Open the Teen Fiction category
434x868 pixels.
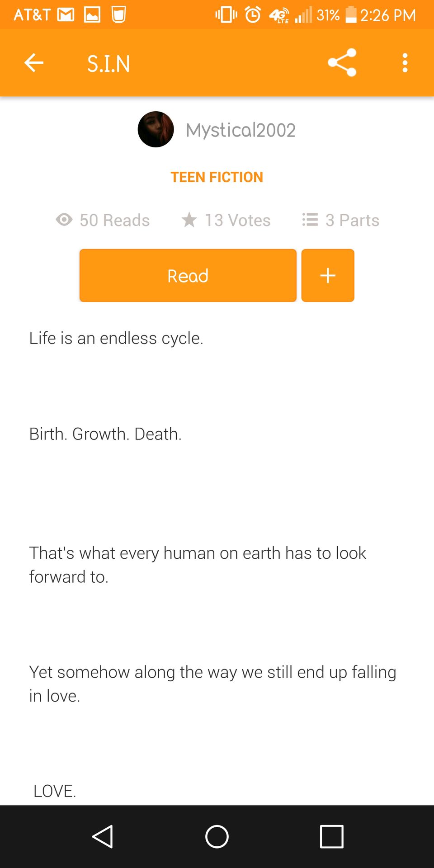pyautogui.click(x=217, y=177)
